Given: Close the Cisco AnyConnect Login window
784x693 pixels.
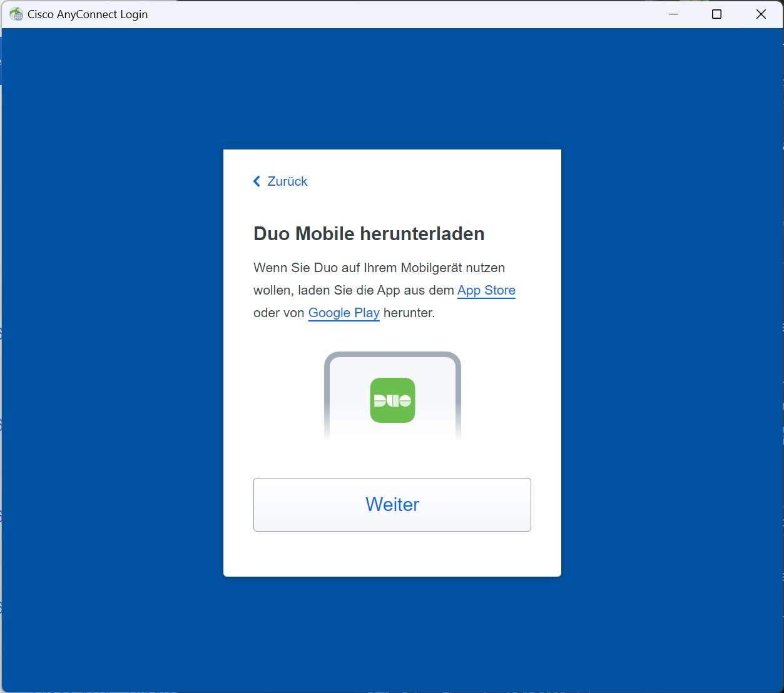Looking at the screenshot, I should (x=761, y=14).
